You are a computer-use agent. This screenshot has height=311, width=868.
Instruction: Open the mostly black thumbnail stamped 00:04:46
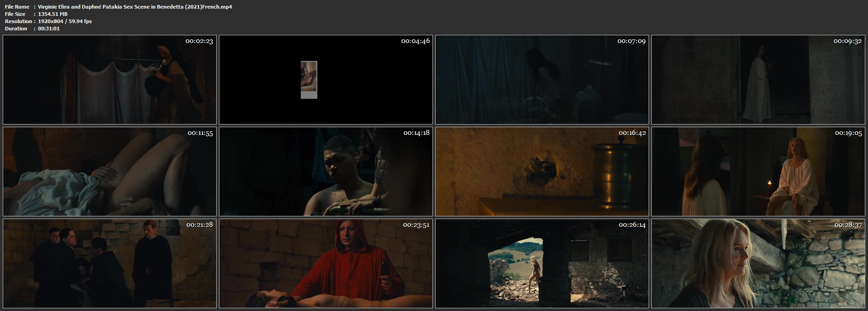click(326, 80)
